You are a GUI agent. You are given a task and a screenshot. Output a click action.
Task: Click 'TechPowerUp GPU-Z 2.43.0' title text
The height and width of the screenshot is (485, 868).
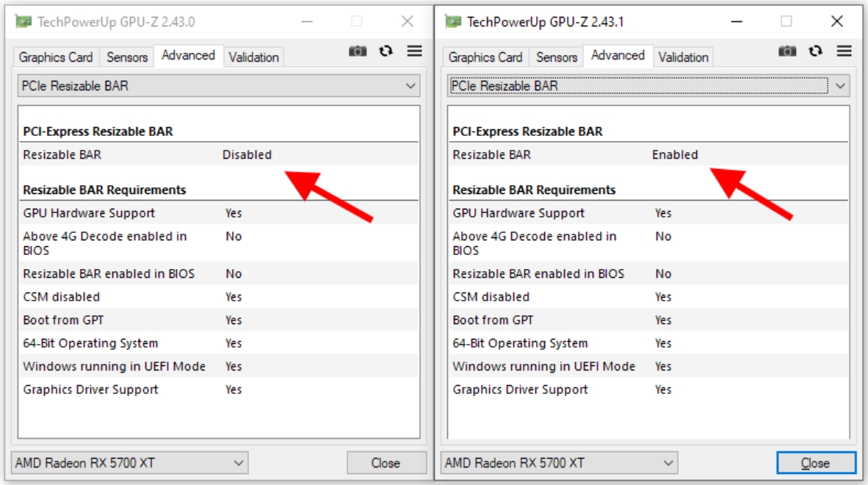[116, 21]
